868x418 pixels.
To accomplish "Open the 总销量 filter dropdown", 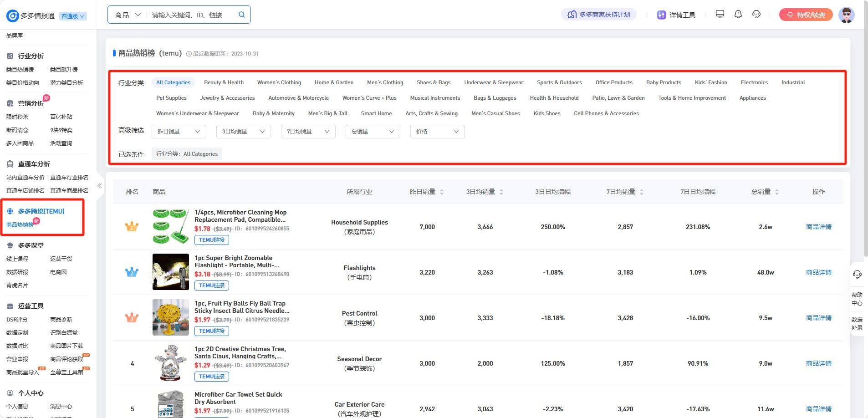I will click(373, 132).
